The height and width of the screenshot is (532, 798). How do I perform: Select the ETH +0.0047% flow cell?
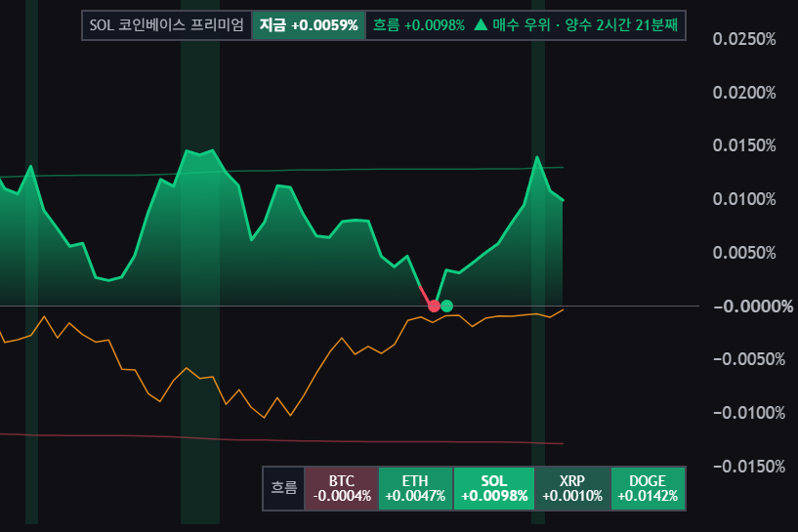(x=415, y=488)
